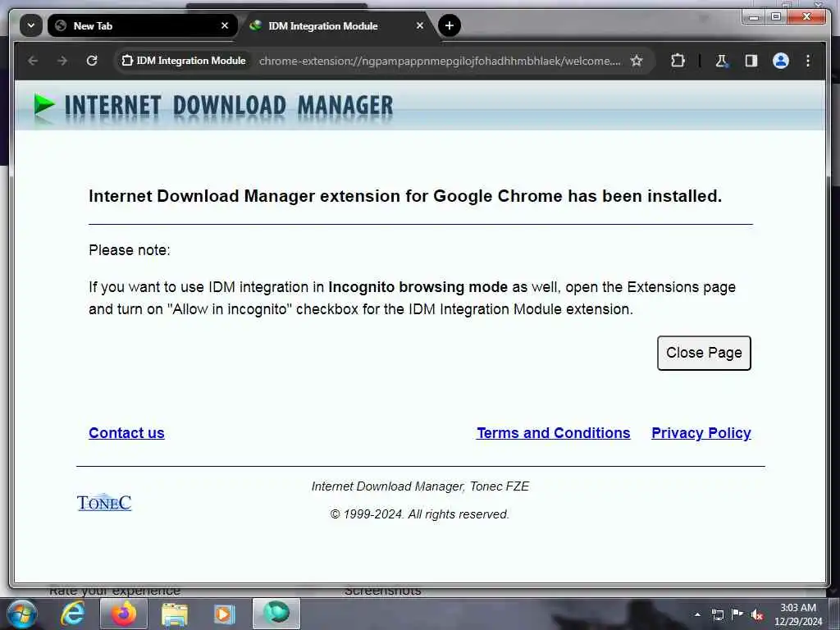The height and width of the screenshot is (630, 840).
Task: Click the '© 1999-2024. All rights reserved.' text
Action: pyautogui.click(x=419, y=514)
